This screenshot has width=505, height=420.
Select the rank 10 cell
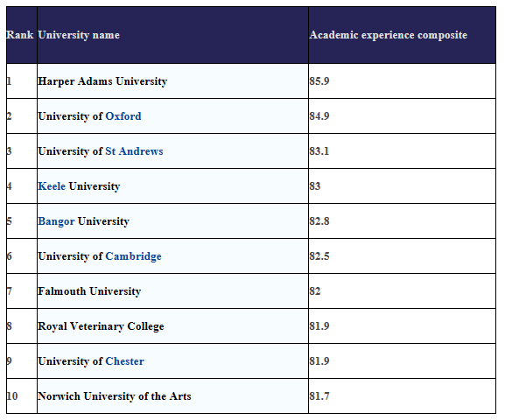(21, 396)
